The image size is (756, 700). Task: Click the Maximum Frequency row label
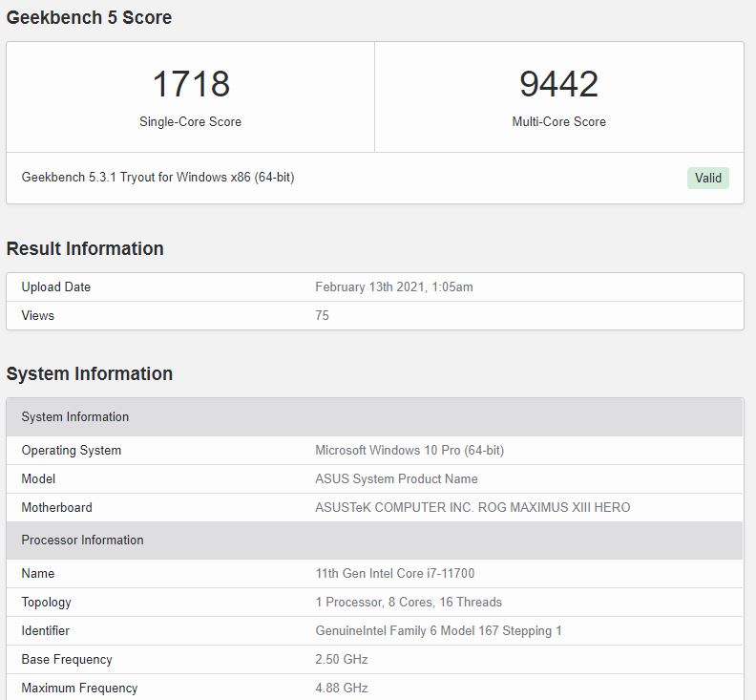point(79,688)
